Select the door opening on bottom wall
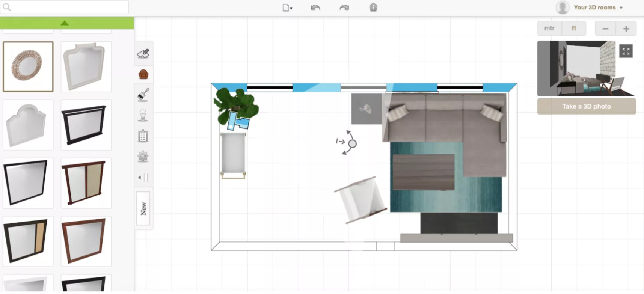Screen dimensions: 644x294 click(x=385, y=246)
